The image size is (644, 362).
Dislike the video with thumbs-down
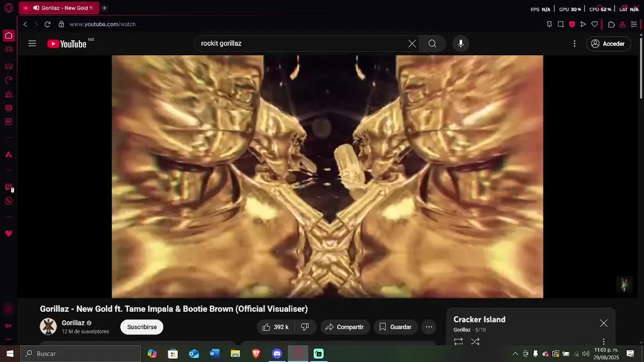[x=305, y=327]
